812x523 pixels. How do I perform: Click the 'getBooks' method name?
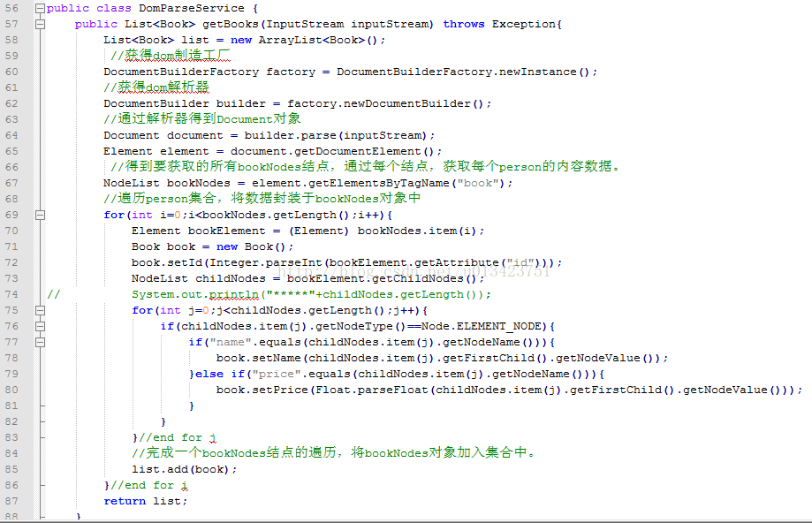click(x=231, y=25)
